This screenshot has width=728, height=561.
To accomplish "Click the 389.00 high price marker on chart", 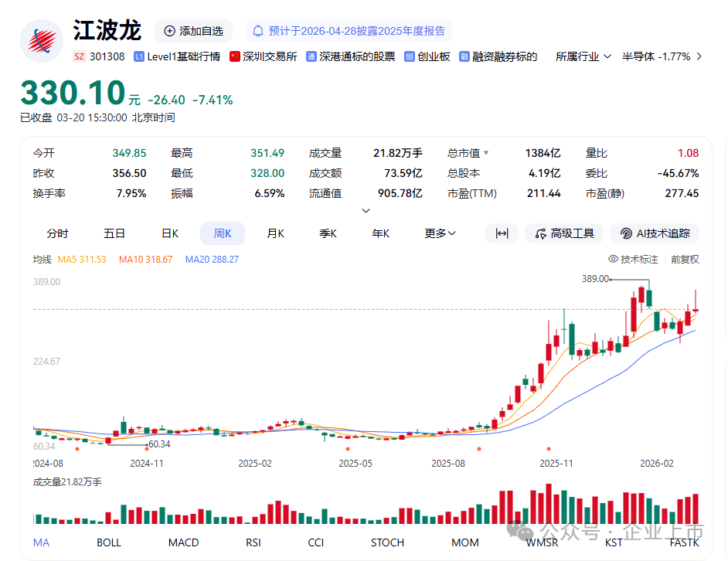I will point(595,279).
